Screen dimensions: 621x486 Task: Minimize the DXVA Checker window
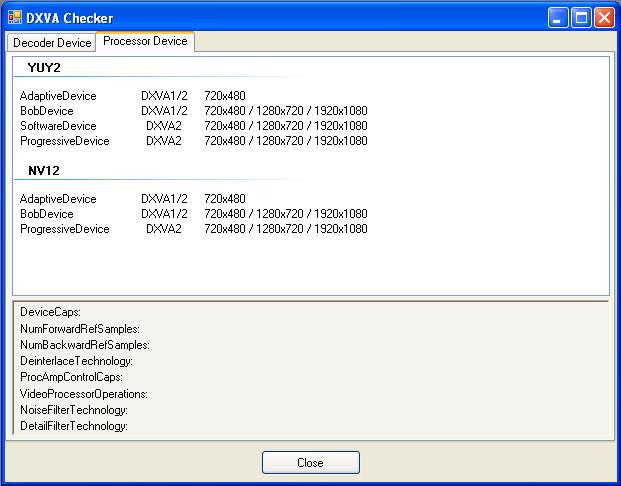click(558, 18)
